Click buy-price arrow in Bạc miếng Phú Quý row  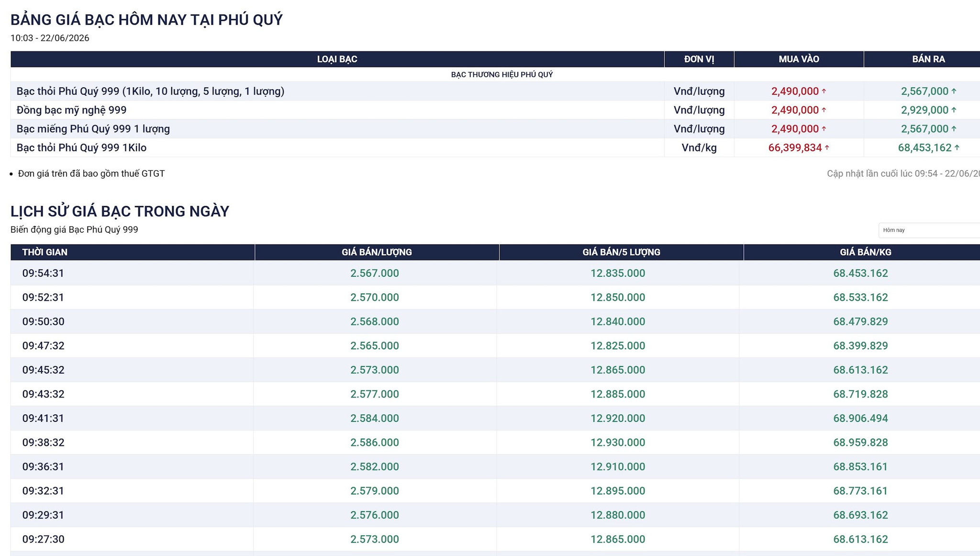(x=824, y=129)
